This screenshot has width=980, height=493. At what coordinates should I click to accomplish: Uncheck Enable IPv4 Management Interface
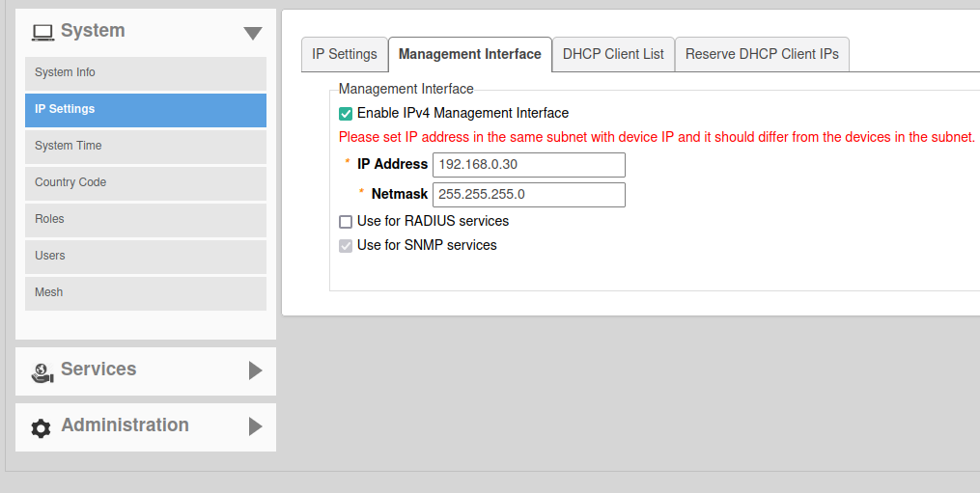pyautogui.click(x=346, y=114)
